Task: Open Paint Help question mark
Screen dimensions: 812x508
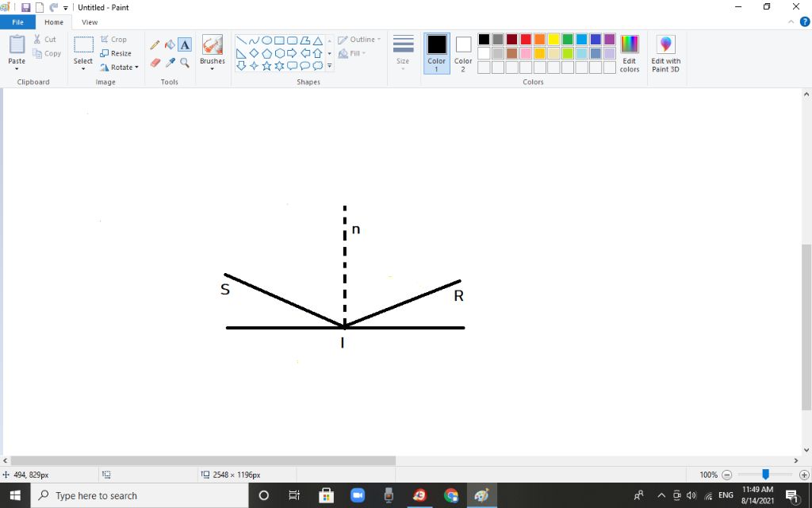Action: 805,21
